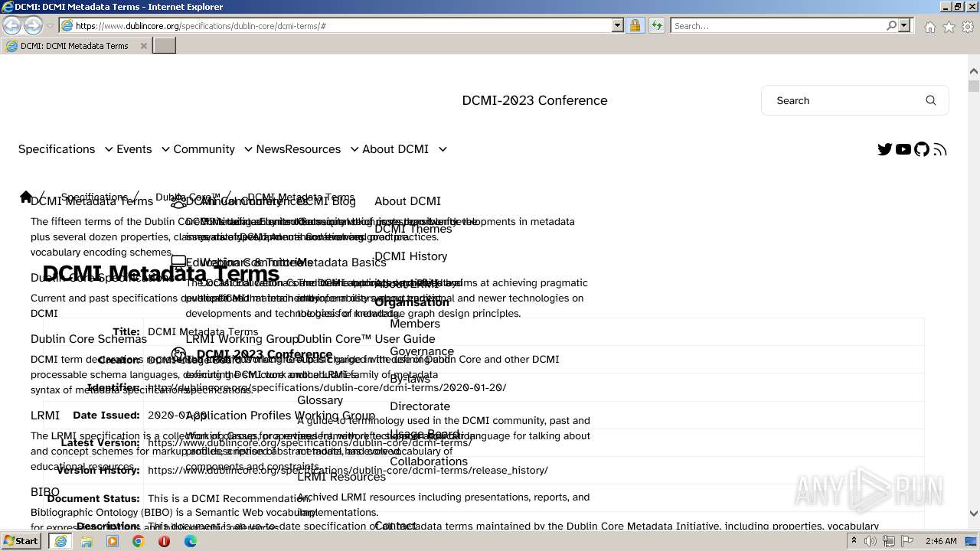Viewport: 980px width, 551px height.
Task: Open IE Home icon
Action: [x=929, y=27]
